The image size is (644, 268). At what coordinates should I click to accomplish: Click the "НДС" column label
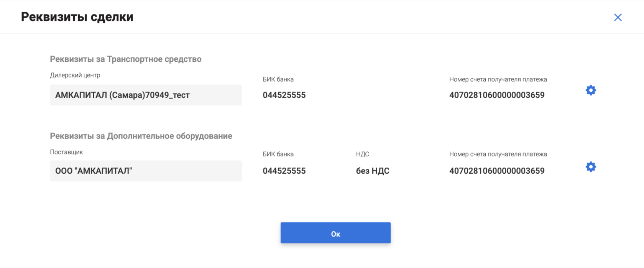[x=362, y=154]
